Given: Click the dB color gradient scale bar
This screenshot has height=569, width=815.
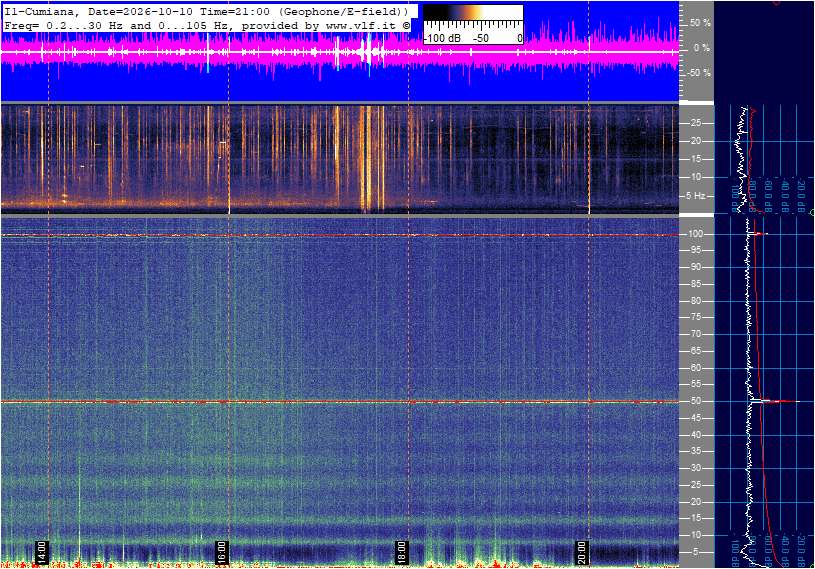Looking at the screenshot, I should pyautogui.click(x=472, y=12).
